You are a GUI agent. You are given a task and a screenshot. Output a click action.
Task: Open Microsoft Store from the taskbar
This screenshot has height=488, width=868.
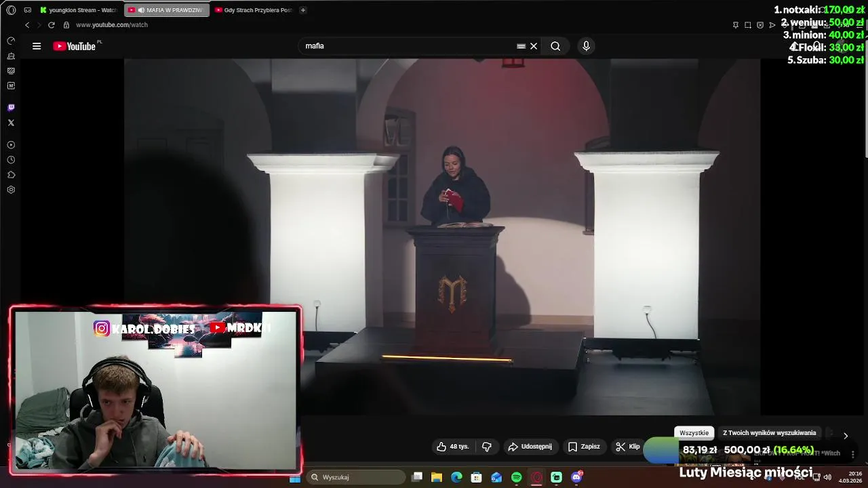pyautogui.click(x=477, y=478)
